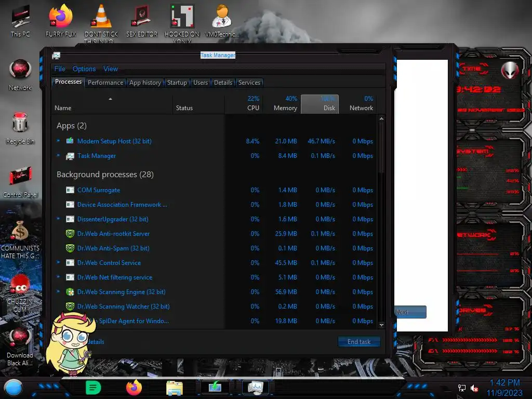The height and width of the screenshot is (399, 532).
Task: Click the Start orb on the taskbar
Action: tap(14, 388)
